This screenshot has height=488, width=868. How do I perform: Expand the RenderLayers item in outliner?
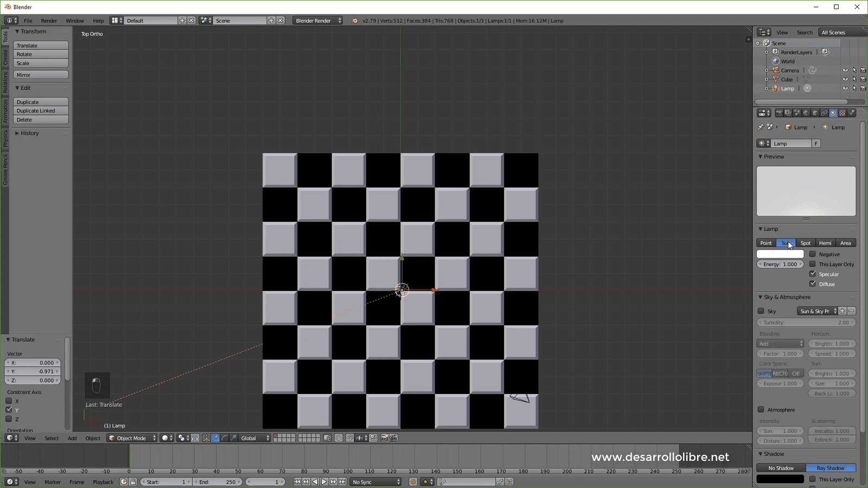[x=767, y=52]
